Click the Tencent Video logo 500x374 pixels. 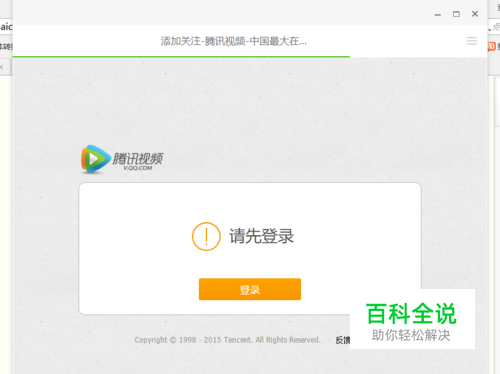click(x=122, y=159)
